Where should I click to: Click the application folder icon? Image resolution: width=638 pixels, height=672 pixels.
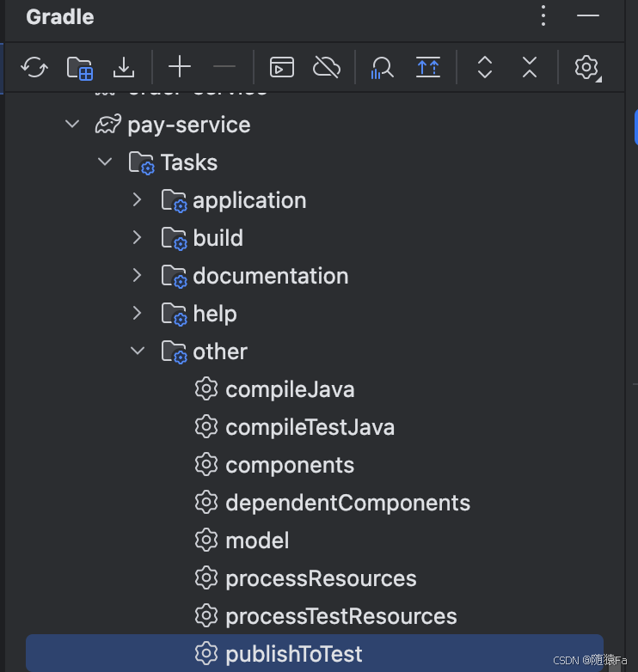point(174,200)
